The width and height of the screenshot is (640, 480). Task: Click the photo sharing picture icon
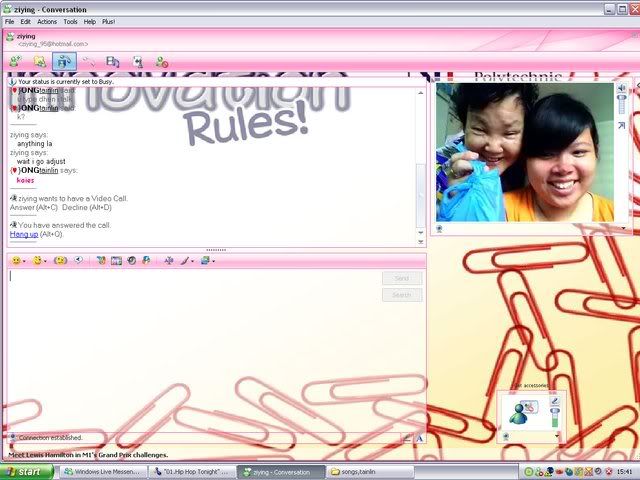click(116, 260)
